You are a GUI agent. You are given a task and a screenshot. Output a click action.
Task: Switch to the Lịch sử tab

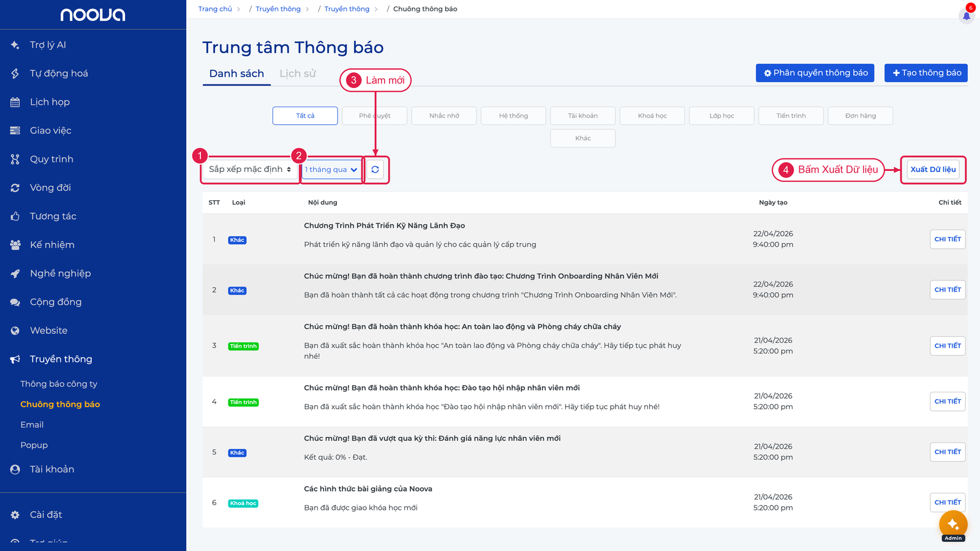298,73
